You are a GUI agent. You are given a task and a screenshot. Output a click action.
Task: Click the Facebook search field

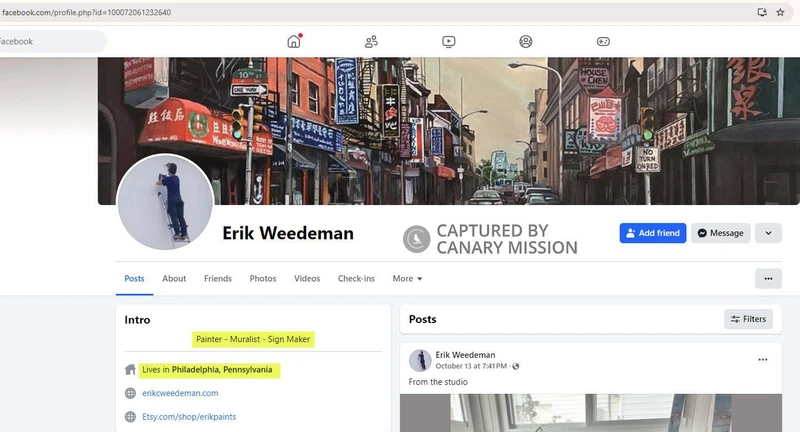click(x=51, y=41)
